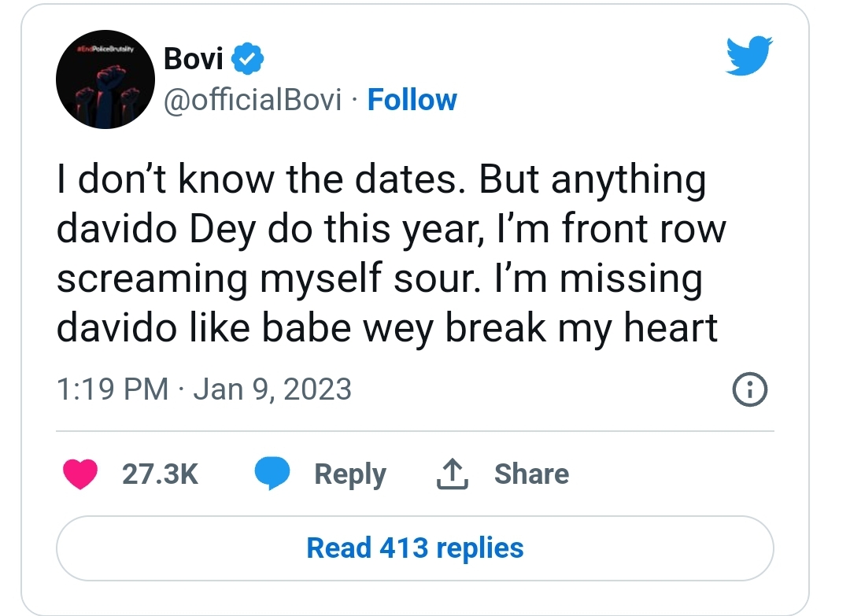The image size is (850, 616).
Task: Open Bovi's profile picture avatar
Action: (x=105, y=79)
